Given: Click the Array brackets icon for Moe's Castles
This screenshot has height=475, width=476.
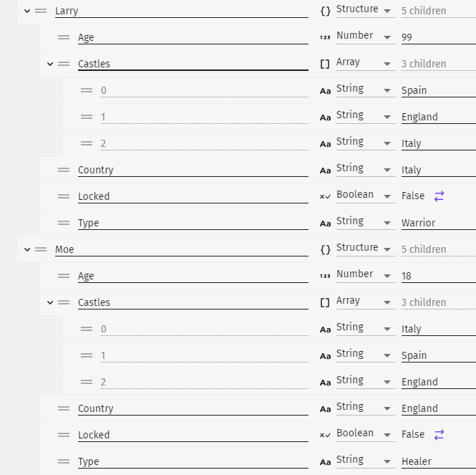Looking at the screenshot, I should (325, 302).
